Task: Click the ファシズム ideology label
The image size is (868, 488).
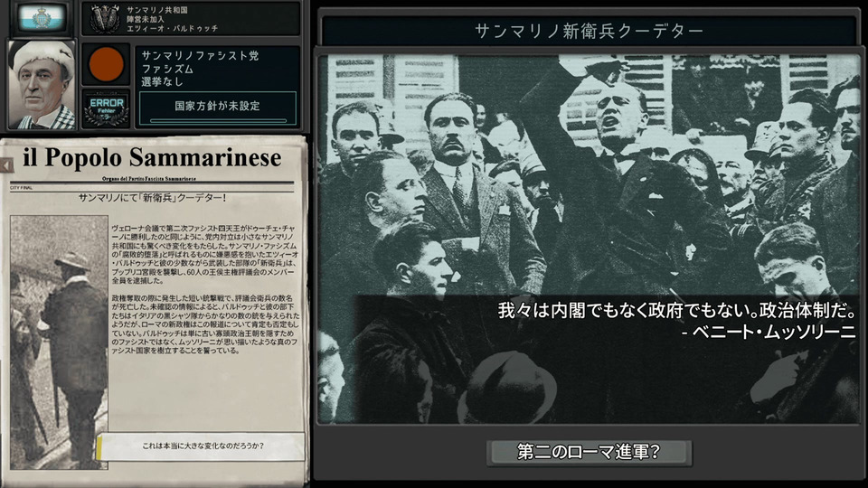Action: tap(168, 69)
